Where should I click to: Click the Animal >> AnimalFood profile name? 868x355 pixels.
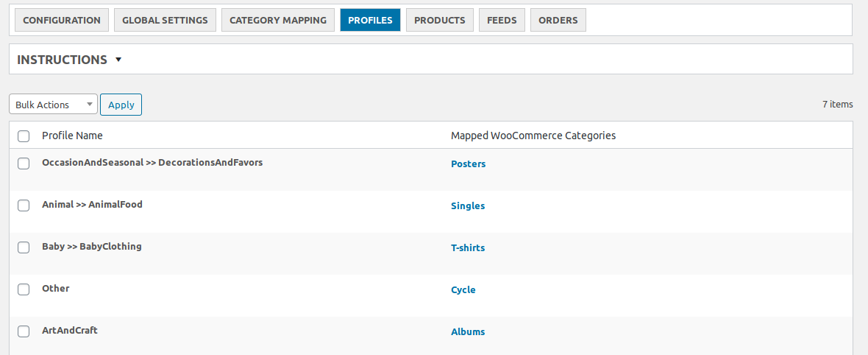tap(93, 204)
